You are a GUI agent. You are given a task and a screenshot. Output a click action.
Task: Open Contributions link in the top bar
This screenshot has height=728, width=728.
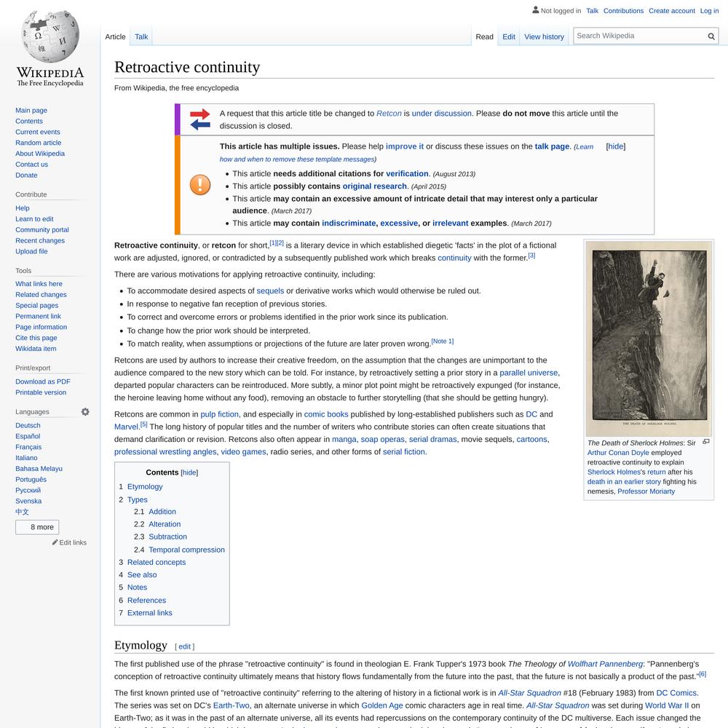point(623,11)
